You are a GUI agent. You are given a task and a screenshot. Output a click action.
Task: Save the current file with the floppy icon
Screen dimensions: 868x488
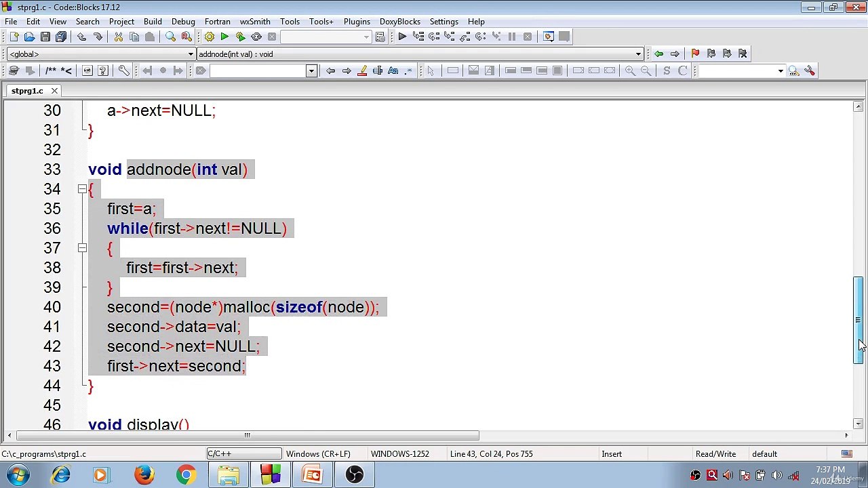pos(45,37)
